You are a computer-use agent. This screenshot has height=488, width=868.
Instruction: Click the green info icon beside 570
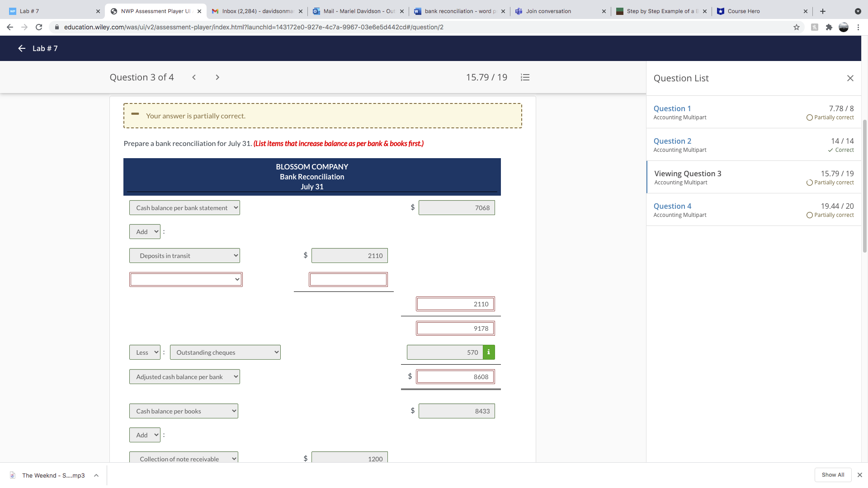488,352
